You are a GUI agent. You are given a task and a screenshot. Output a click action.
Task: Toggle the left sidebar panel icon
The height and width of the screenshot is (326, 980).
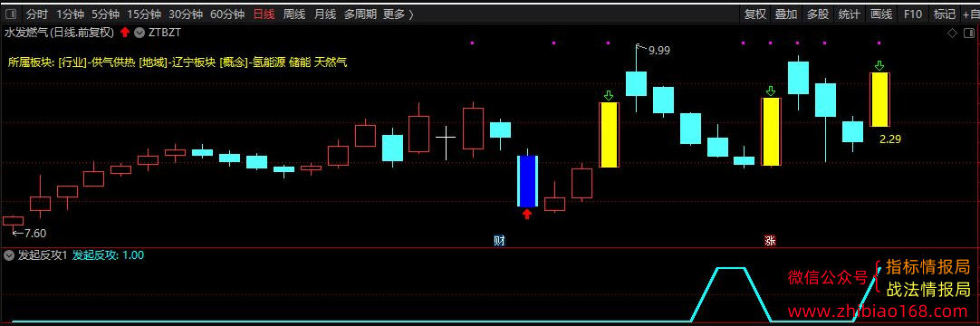click(x=11, y=14)
